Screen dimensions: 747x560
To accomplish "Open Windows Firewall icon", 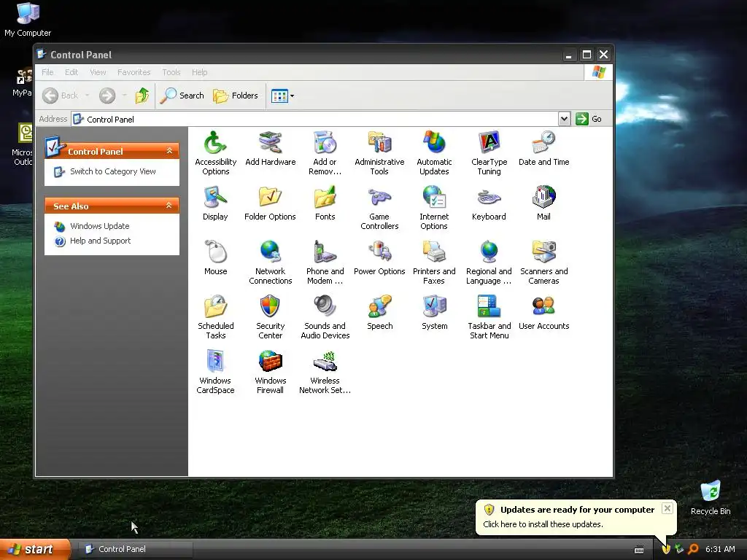I will [270, 371].
